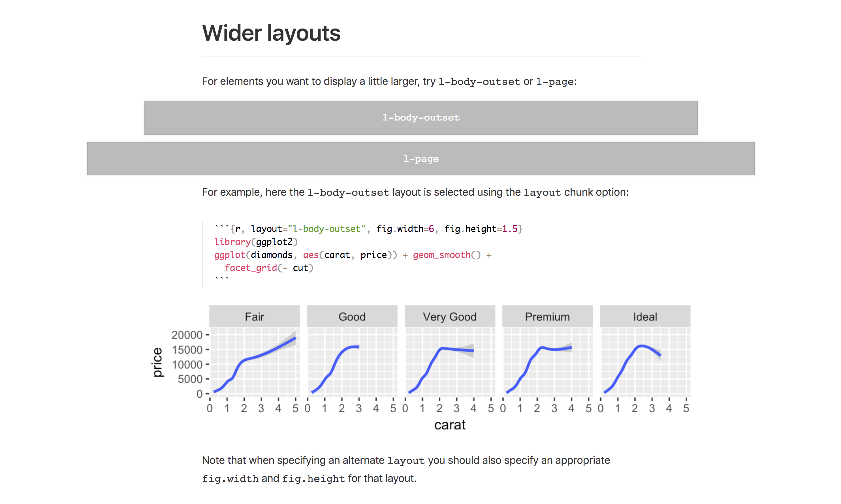Select the Fair facet header strip
The width and height of the screenshot is (841, 504).
(x=254, y=316)
